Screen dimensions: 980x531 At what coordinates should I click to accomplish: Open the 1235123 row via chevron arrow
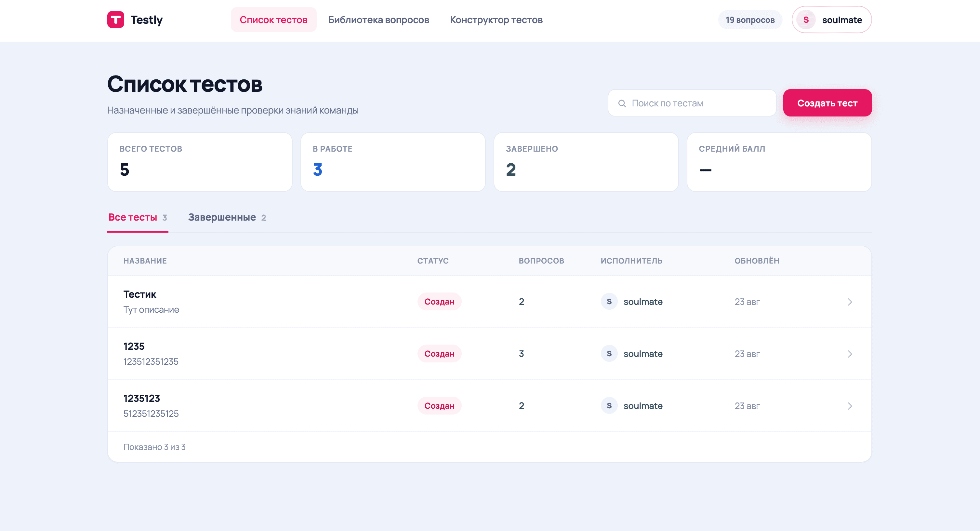pyautogui.click(x=850, y=406)
